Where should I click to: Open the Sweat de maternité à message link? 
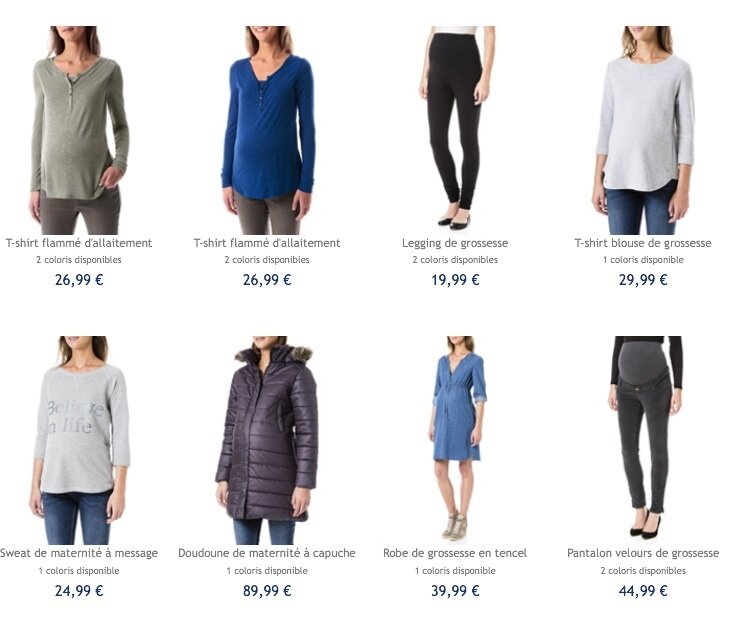79,553
